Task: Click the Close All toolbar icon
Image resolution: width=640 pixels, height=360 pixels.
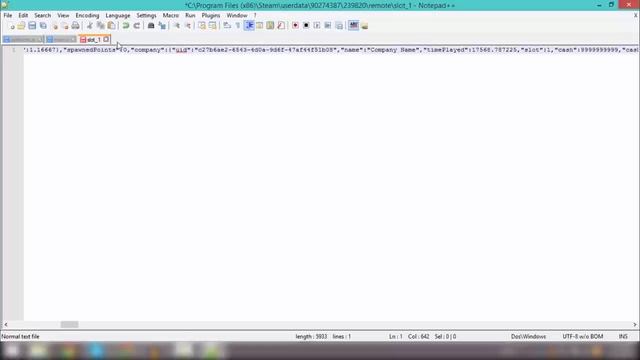Action: tap(65, 26)
